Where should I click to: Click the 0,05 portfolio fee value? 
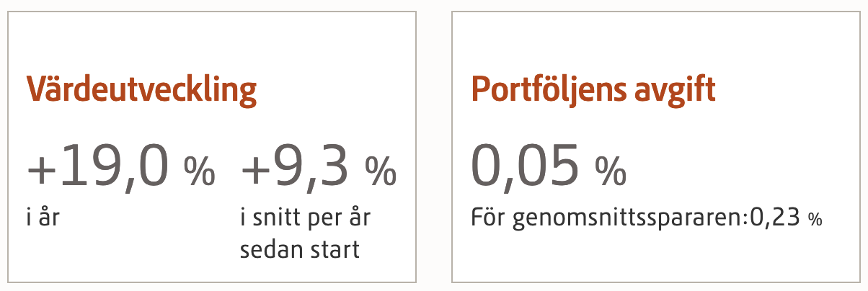pos(526,166)
